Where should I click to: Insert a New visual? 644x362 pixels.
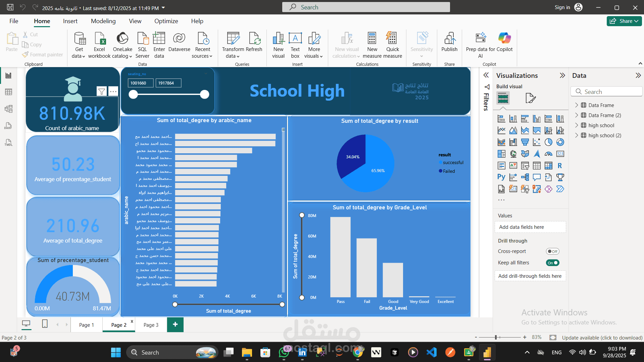coord(278,45)
